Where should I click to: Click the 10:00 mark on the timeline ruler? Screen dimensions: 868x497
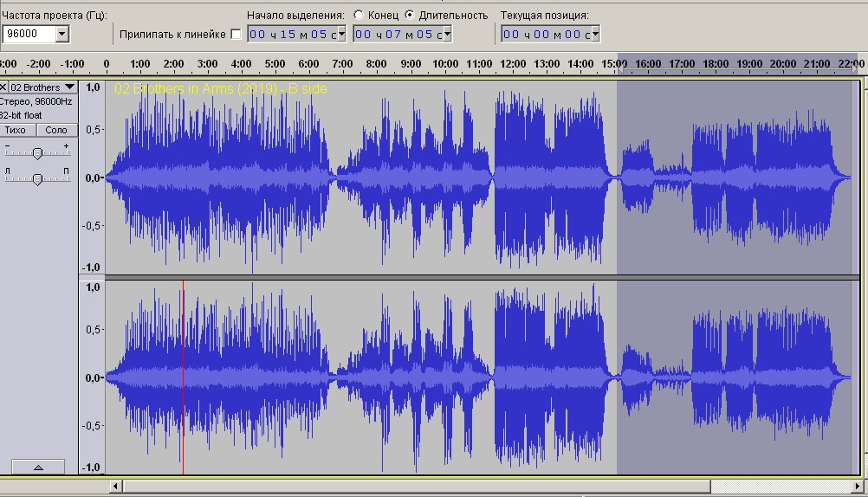444,64
